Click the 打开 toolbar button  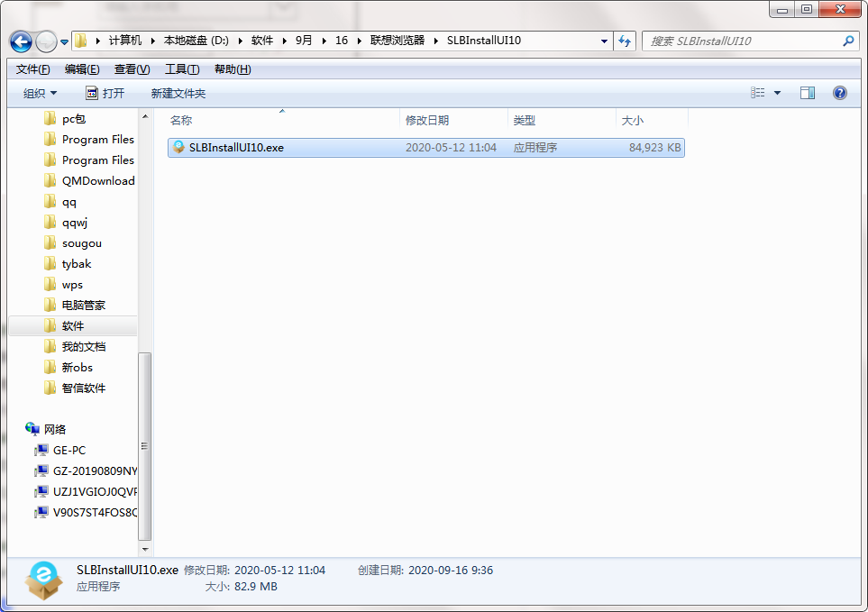coord(105,93)
